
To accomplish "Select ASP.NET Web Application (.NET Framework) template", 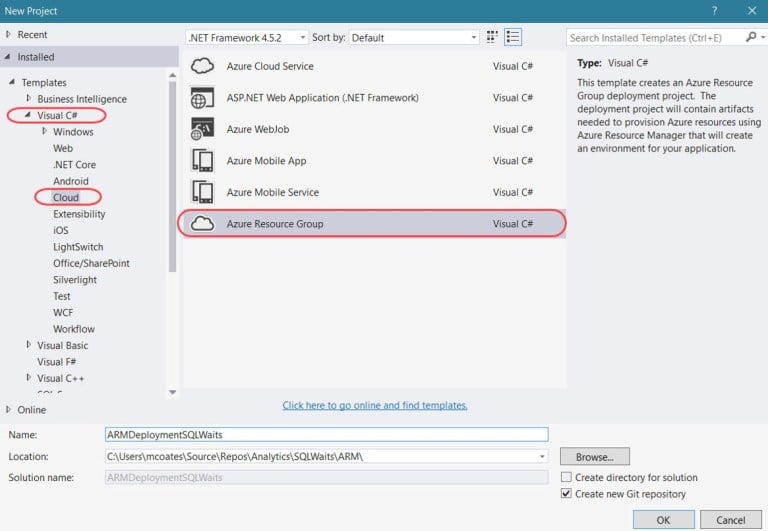I will pyautogui.click(x=374, y=97).
